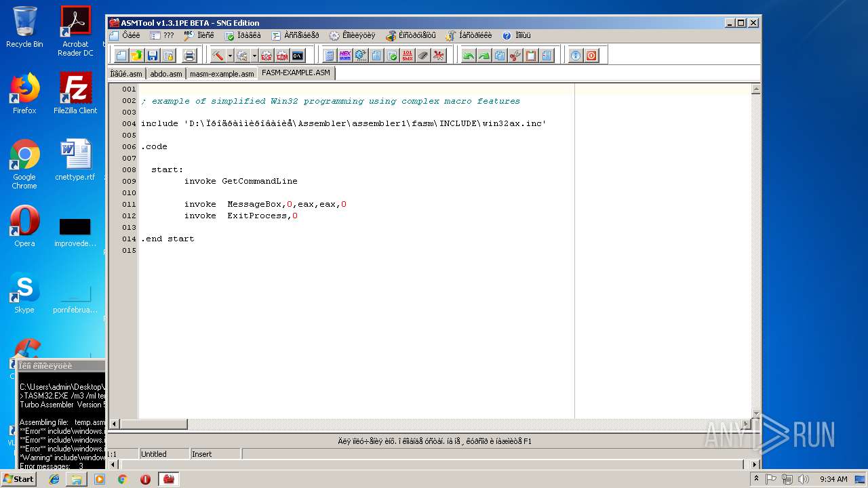The width and height of the screenshot is (868, 488).
Task: Click the Save All toolbar icon
Action: pos(168,56)
